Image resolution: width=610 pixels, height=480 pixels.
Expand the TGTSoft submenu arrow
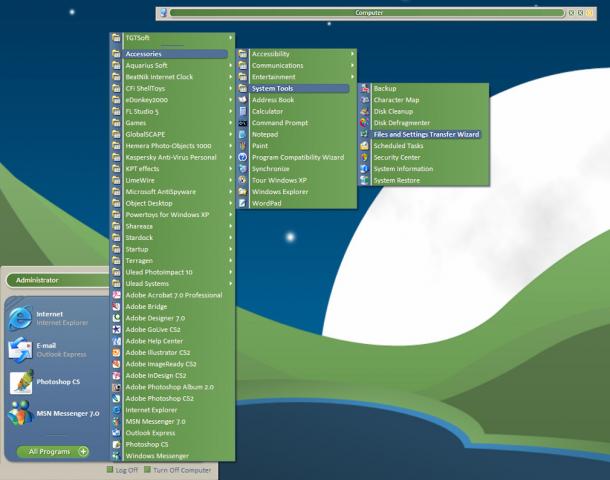(x=231, y=38)
